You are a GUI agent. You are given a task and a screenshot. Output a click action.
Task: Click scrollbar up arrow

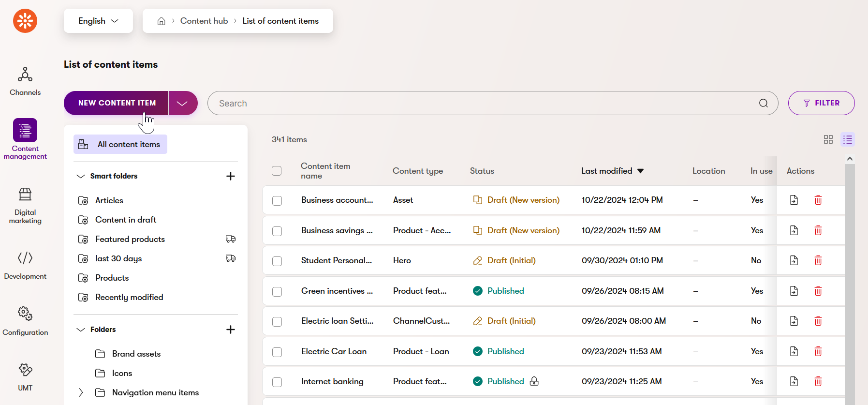click(850, 159)
